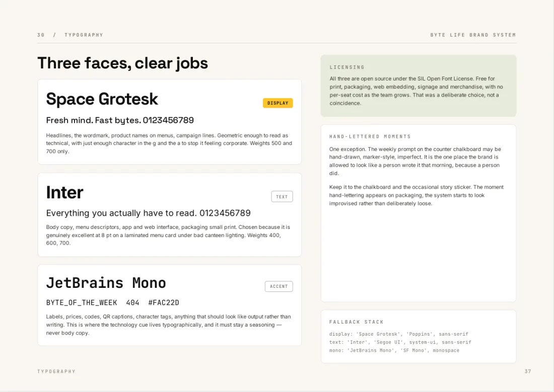The image size is (554, 392).
Task: Click the yellow DISPLAY badge
Action: click(x=278, y=103)
